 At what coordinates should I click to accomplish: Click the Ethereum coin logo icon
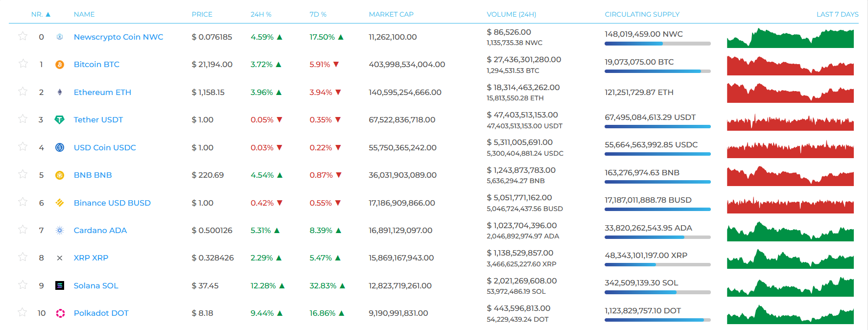click(60, 92)
